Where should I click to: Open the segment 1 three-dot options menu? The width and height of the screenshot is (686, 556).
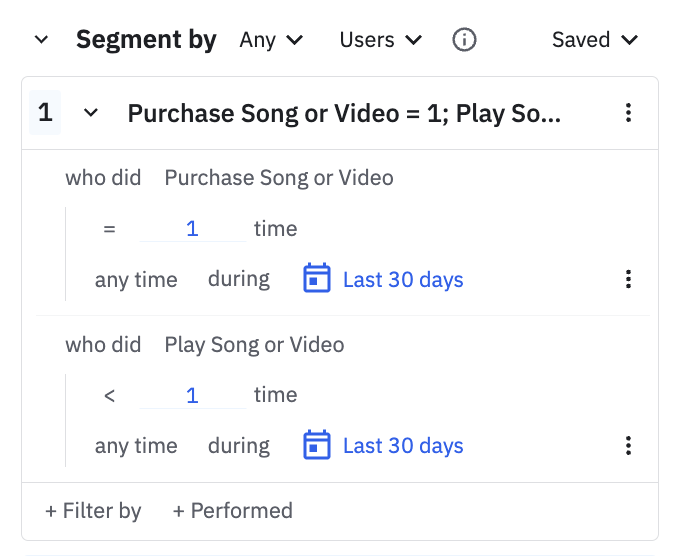[628, 113]
